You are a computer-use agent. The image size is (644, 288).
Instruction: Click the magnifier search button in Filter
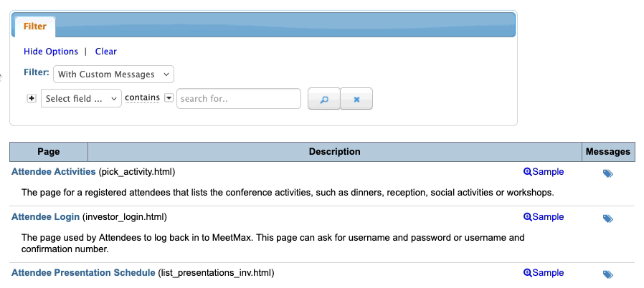click(x=323, y=99)
